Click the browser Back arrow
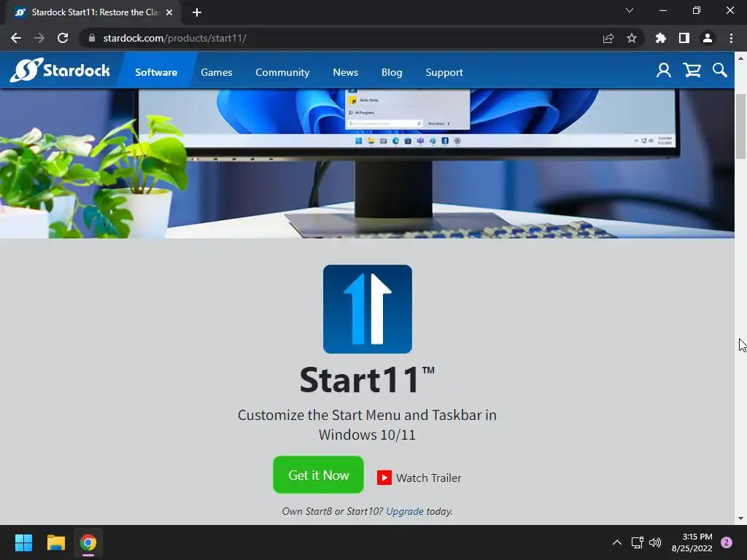The height and width of the screenshot is (560, 747). [16, 38]
